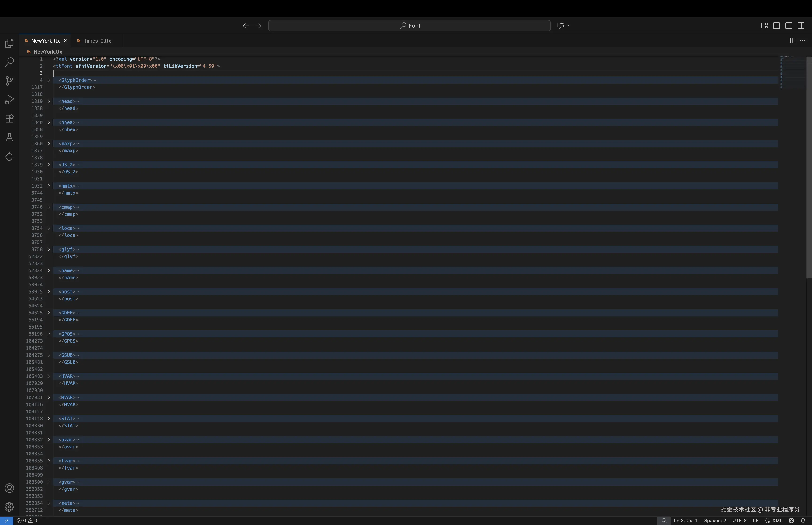The image size is (812, 525).
Task: Toggle the secondary side bar layout button
Action: point(801,26)
